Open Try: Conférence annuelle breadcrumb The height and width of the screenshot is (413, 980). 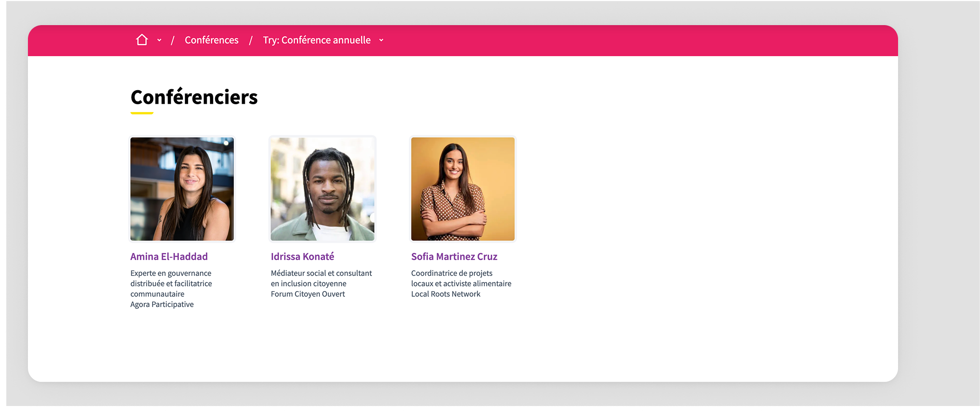pos(317,40)
